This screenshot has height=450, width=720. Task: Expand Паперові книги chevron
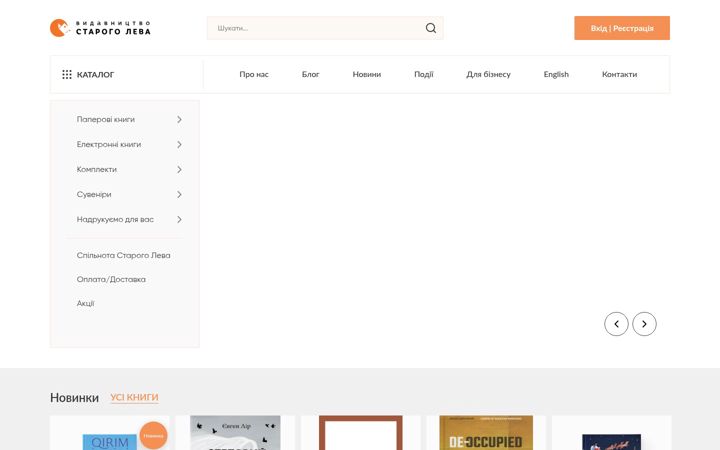click(180, 119)
